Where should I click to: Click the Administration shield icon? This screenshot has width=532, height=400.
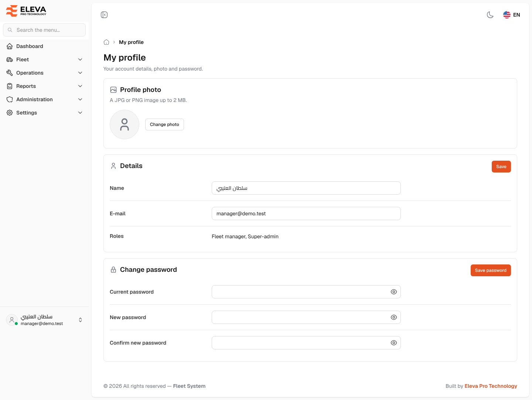(x=10, y=99)
